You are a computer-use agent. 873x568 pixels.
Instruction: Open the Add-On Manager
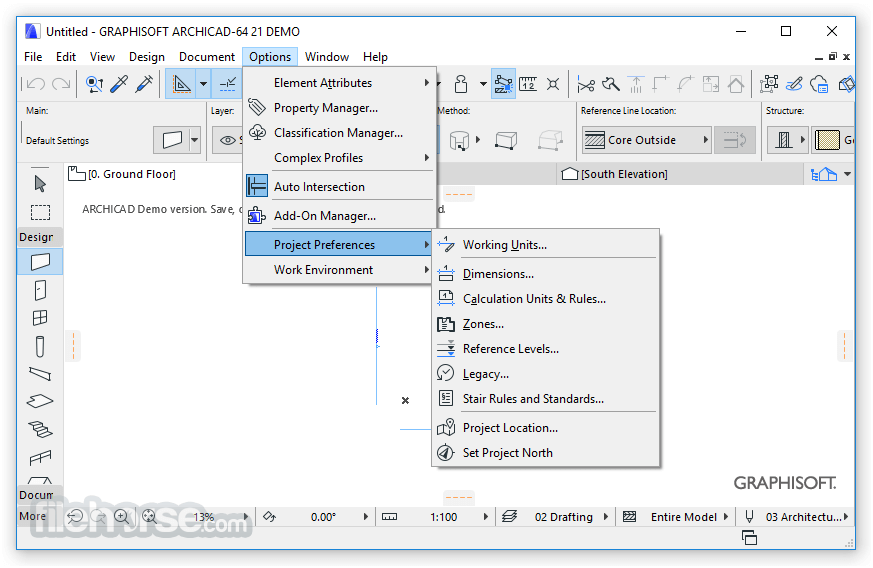[x=339, y=216]
